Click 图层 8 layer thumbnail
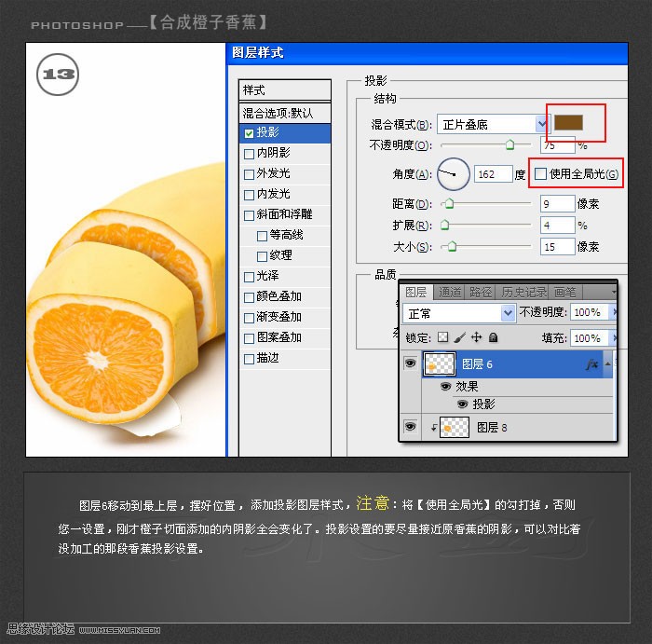Screen dimensions: 652x644 pyautogui.click(x=455, y=427)
